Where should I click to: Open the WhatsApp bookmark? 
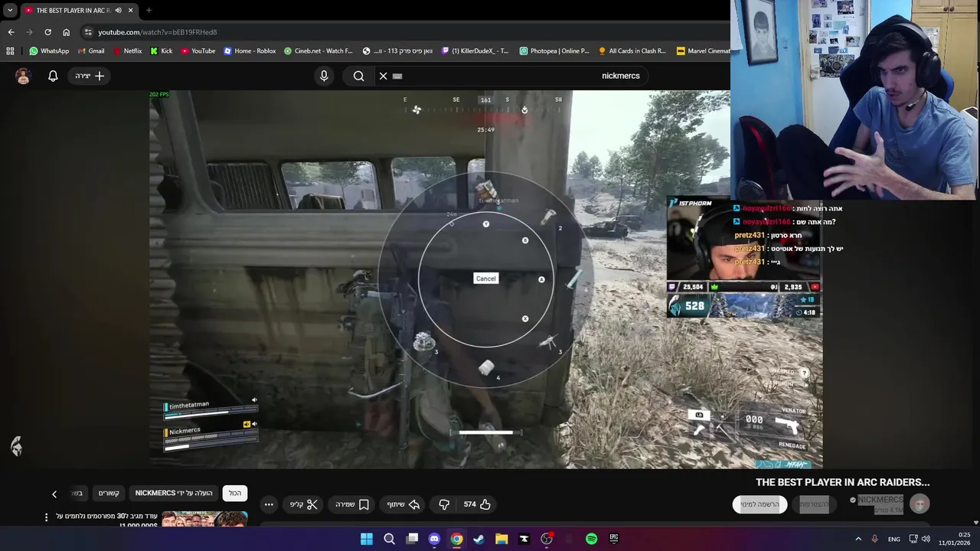(49, 51)
